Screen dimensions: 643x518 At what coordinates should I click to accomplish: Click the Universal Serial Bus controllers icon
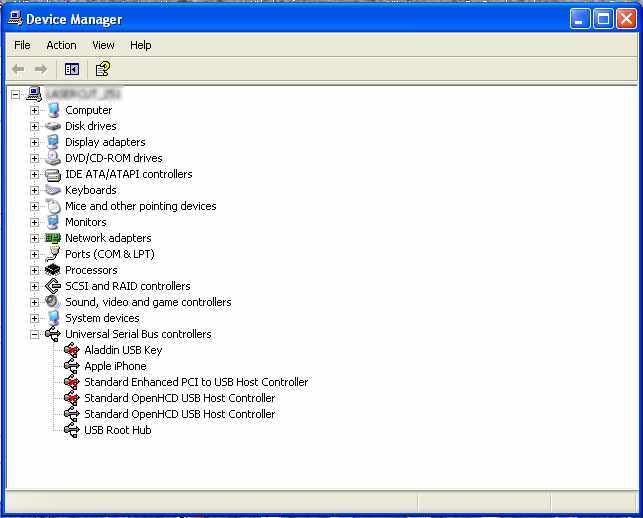click(53, 334)
